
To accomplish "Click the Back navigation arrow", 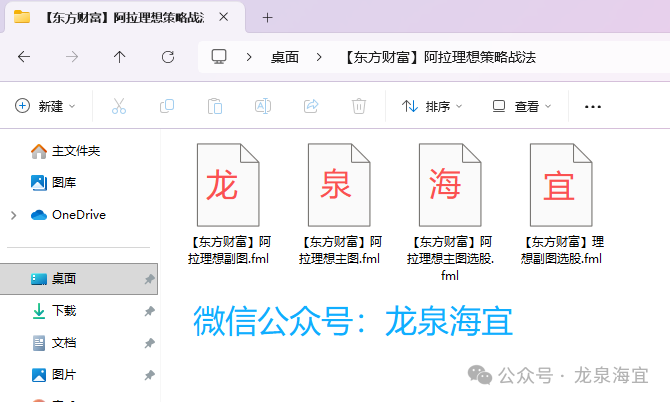I will pyautogui.click(x=24, y=57).
